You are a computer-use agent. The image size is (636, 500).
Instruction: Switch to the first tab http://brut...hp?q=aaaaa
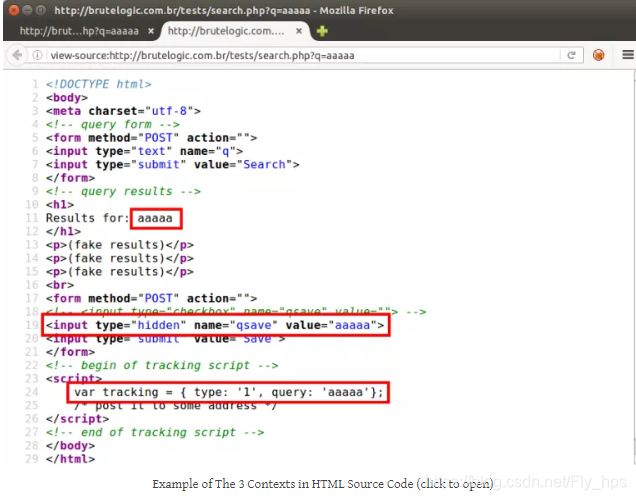[x=79, y=31]
